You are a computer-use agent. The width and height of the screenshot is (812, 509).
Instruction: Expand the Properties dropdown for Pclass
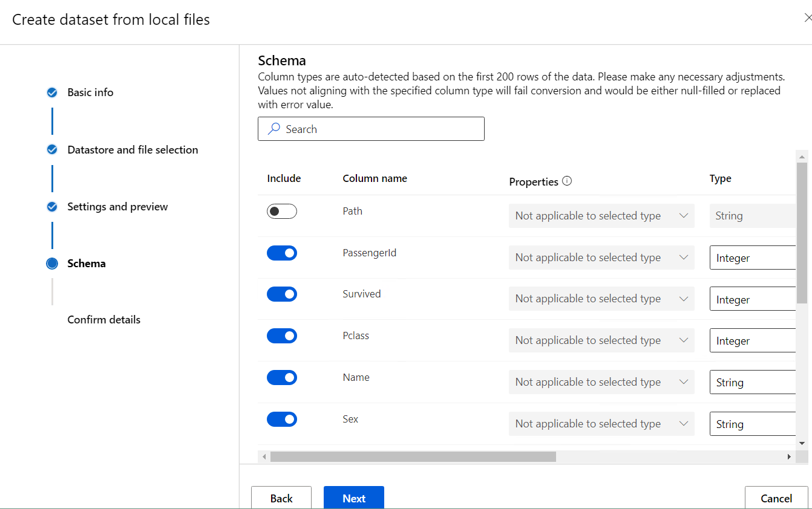[x=601, y=340]
